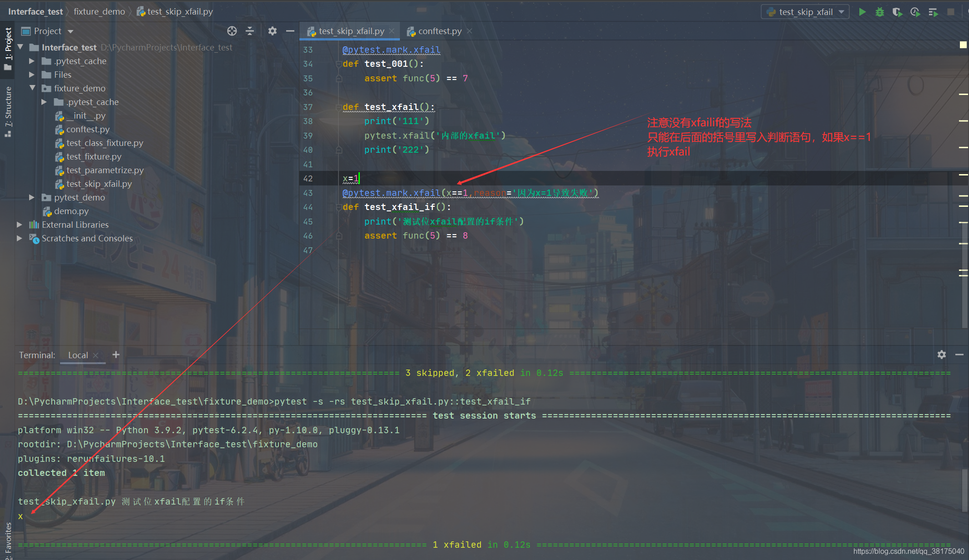The width and height of the screenshot is (969, 560).
Task: Open conftest.py in the project tree
Action: pos(82,129)
